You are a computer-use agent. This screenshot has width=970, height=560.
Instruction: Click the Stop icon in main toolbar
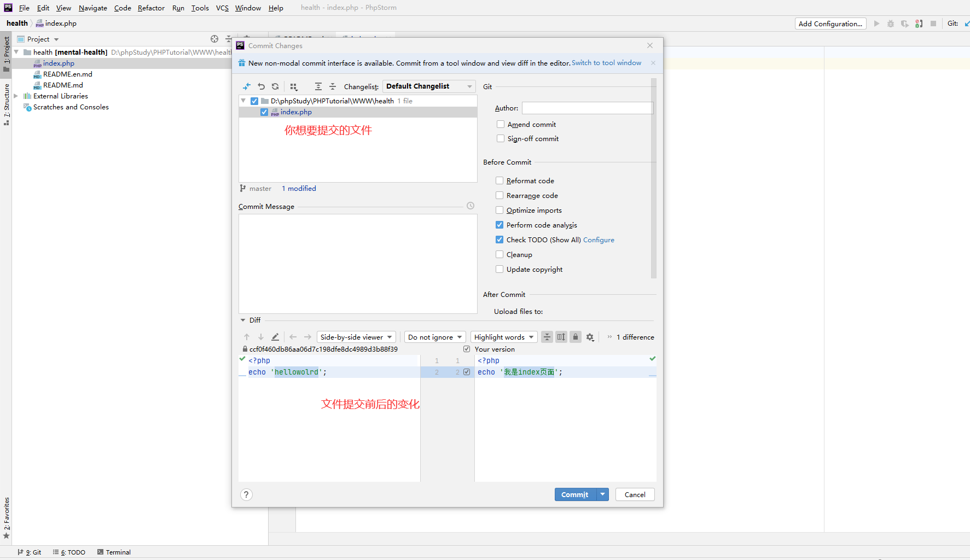tap(933, 24)
